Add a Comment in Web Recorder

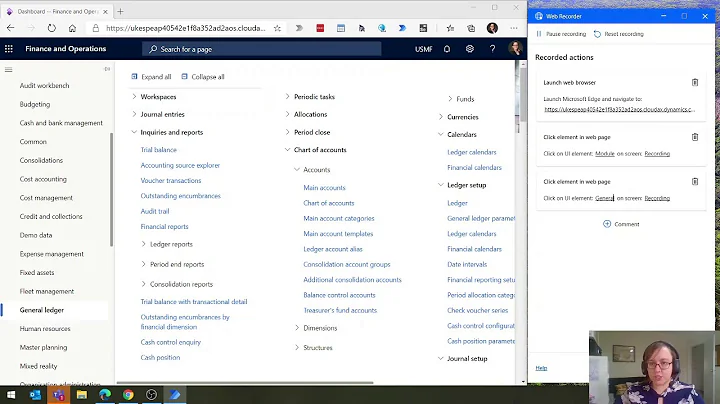pyautogui.click(x=621, y=224)
